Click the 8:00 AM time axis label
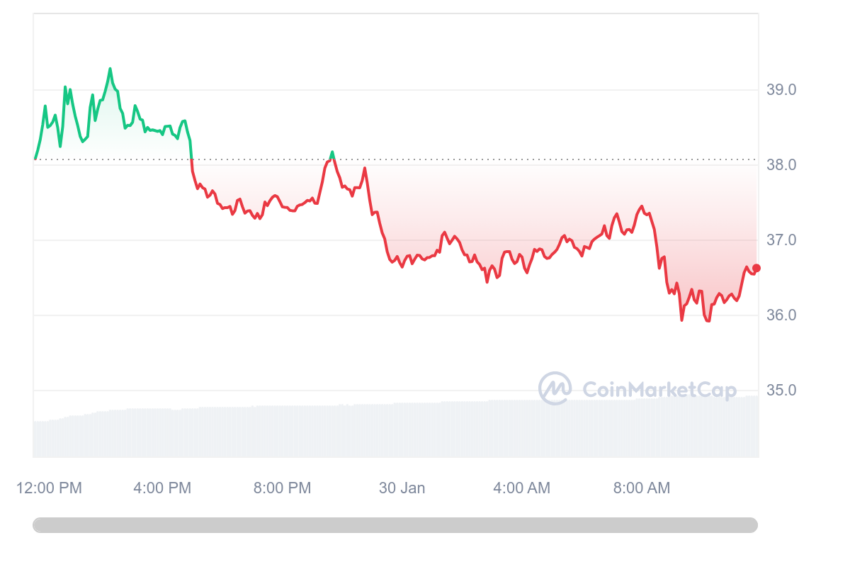The height and width of the screenshot is (567, 850). [x=641, y=488]
